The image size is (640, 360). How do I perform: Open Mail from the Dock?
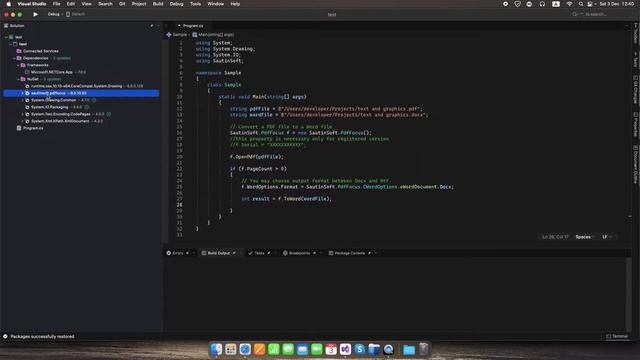click(302, 349)
